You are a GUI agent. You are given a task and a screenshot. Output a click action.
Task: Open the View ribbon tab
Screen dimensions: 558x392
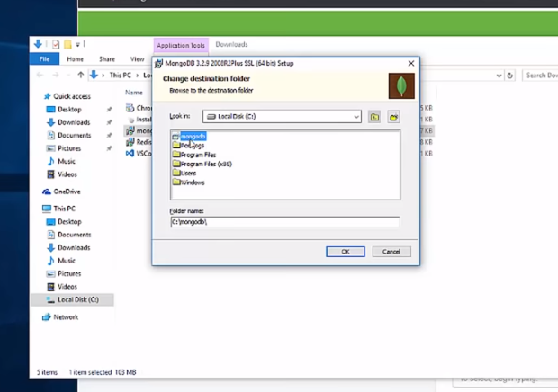tap(137, 59)
